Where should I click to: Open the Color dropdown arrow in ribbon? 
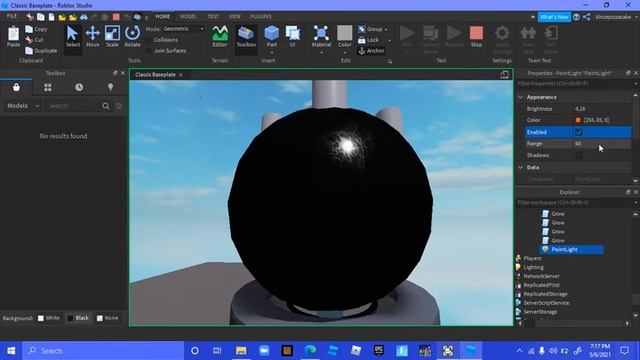[x=344, y=53]
